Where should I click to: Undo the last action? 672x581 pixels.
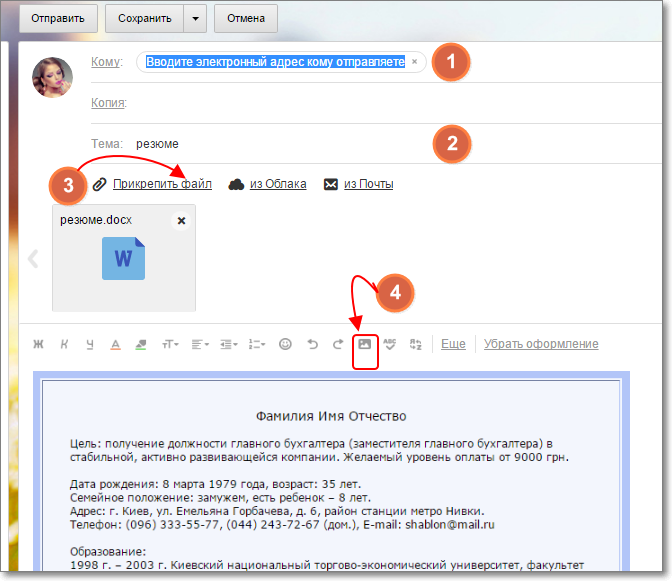tap(312, 344)
